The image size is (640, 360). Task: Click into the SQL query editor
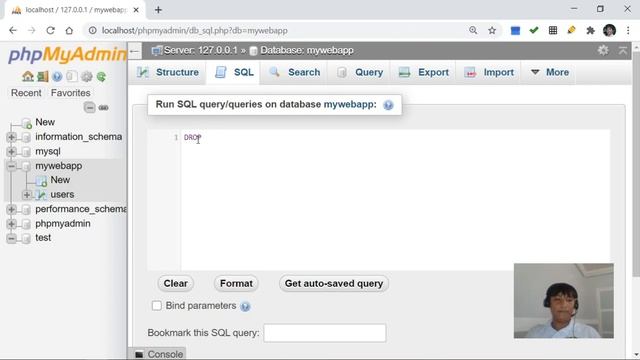[x=395, y=200]
